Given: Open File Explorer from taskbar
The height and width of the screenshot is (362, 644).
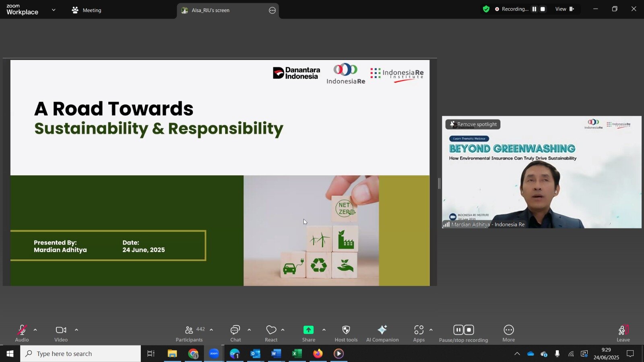Looking at the screenshot, I should pos(172,354).
